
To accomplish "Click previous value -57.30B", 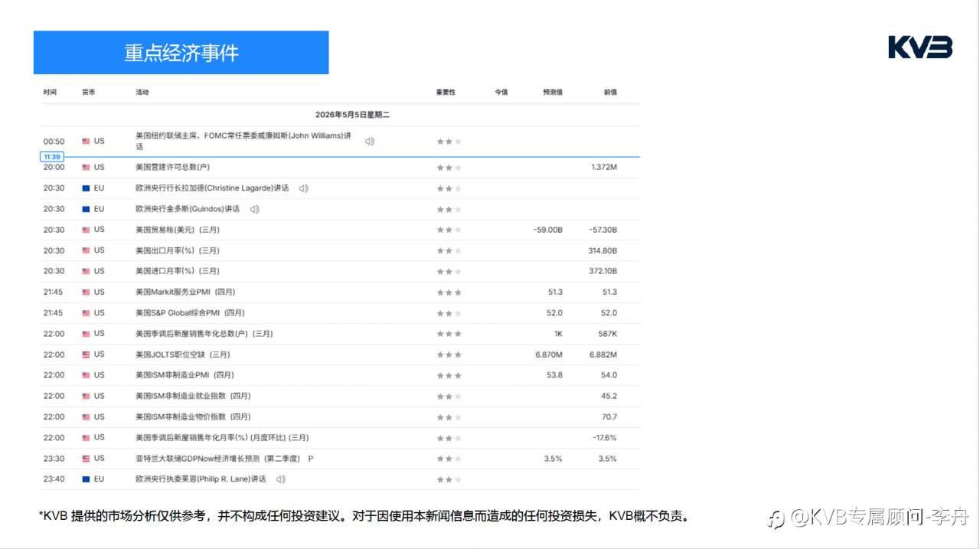I will tap(603, 230).
